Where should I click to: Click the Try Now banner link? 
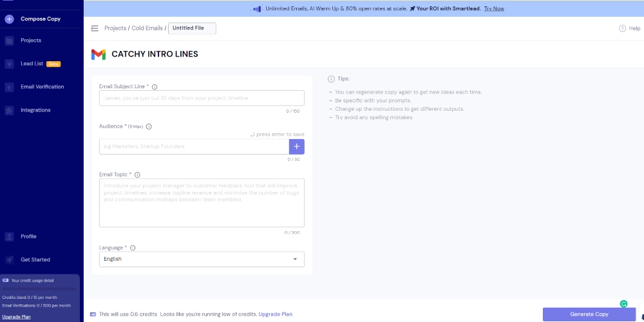click(494, 8)
